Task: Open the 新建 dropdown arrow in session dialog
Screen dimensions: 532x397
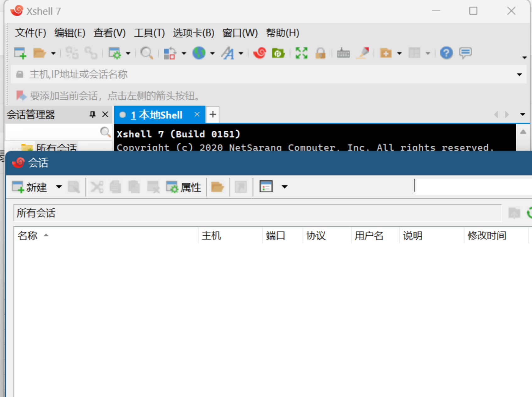Action: tap(58, 187)
